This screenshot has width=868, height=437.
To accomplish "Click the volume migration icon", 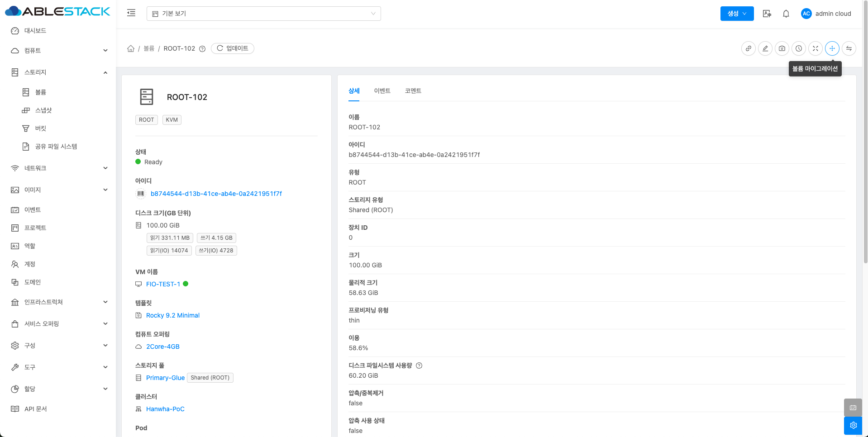I will click(832, 48).
